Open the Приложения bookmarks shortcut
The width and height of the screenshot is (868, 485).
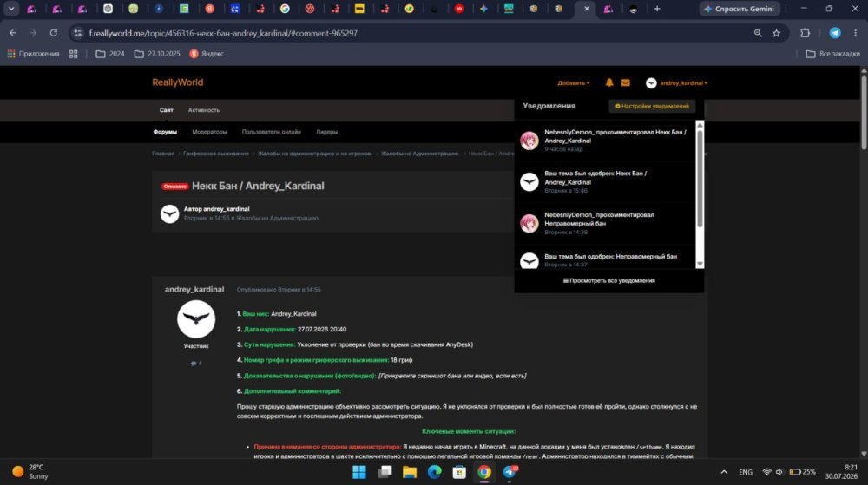(33, 54)
